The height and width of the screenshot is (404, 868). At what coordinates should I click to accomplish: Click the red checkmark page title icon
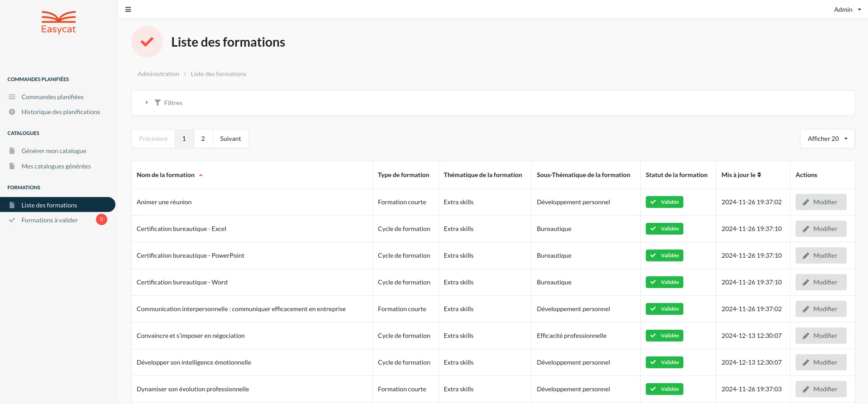tap(147, 42)
